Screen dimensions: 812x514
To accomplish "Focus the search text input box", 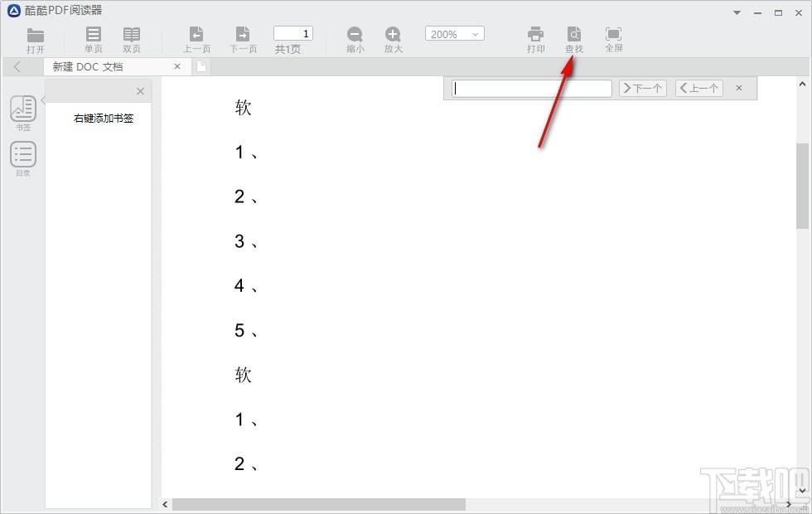I will coord(532,88).
